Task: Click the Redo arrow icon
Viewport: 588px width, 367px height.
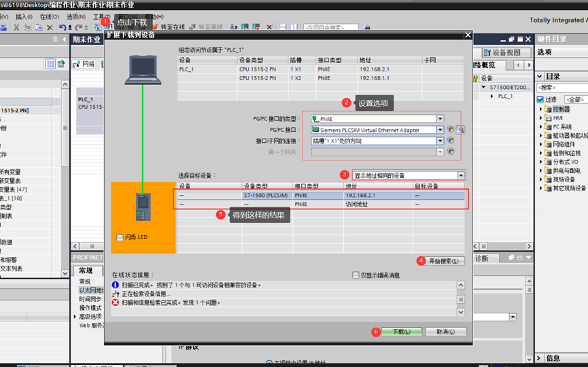Action: [79, 27]
